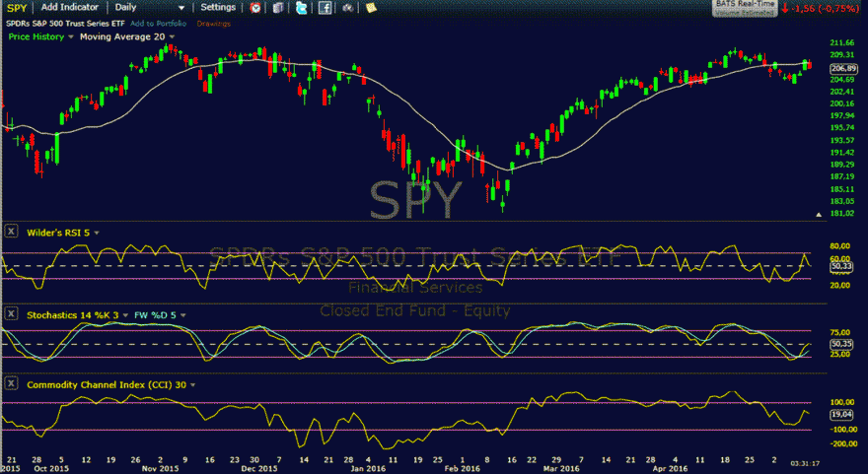The width and height of the screenshot is (868, 474).
Task: Click the Feb 2016 date axis label
Action: click(x=463, y=468)
